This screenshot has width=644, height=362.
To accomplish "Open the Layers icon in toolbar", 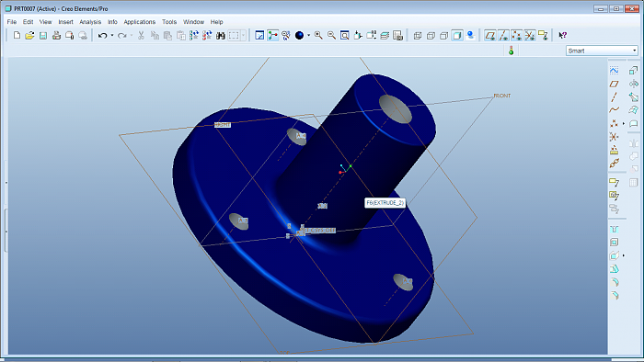I will tap(385, 36).
